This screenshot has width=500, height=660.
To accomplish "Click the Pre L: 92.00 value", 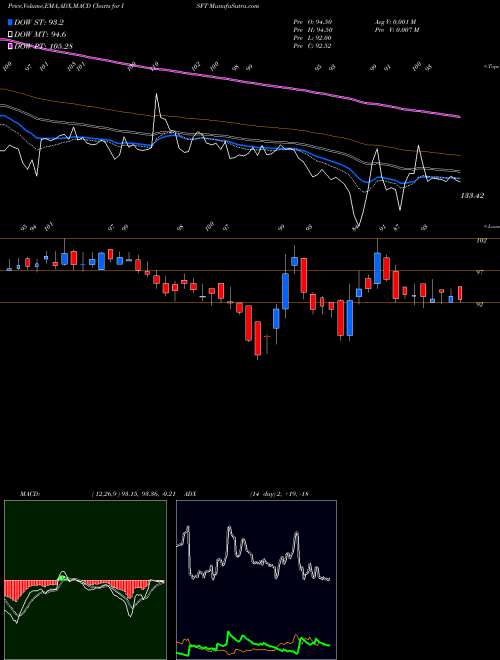I will pyautogui.click(x=313, y=38).
